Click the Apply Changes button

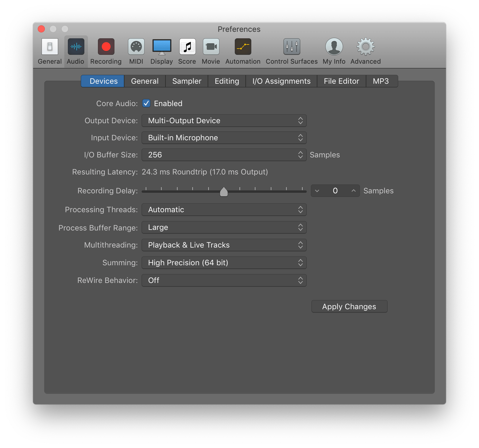tap(349, 306)
